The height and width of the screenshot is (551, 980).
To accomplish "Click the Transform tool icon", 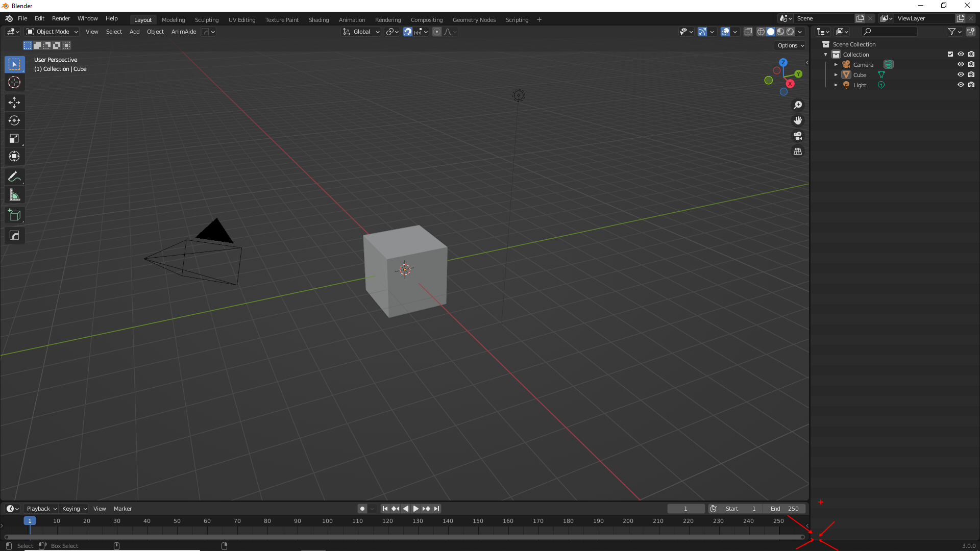I will click(x=15, y=156).
